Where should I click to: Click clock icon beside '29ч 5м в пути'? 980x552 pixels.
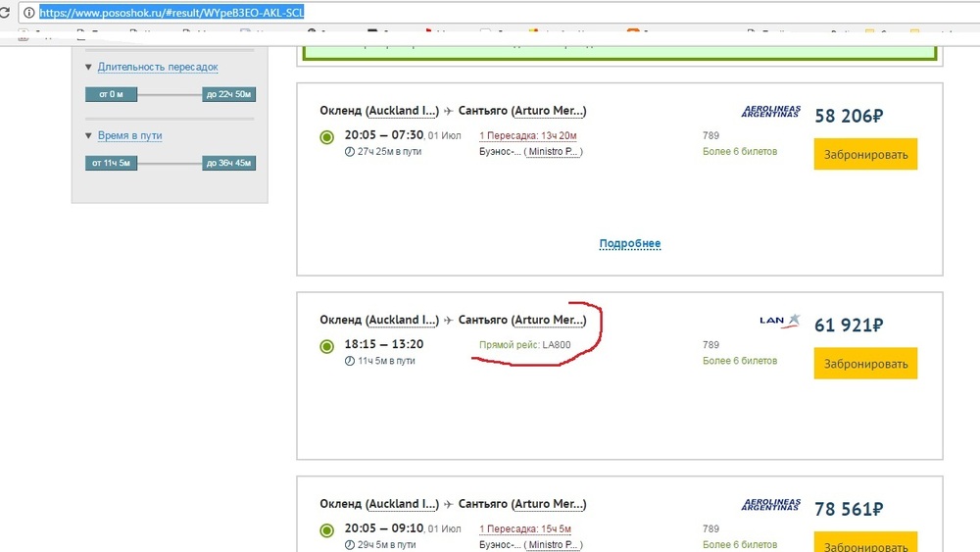pos(350,545)
